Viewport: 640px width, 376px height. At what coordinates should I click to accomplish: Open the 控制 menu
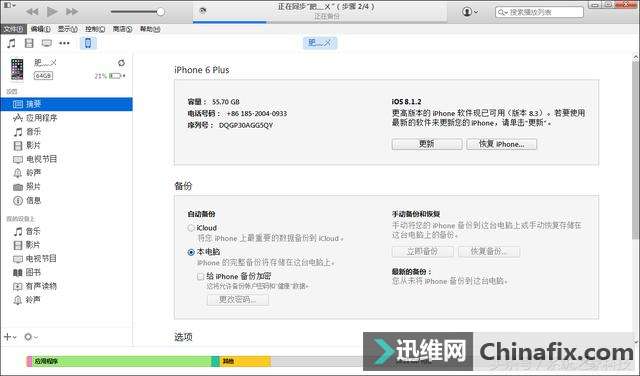pos(95,29)
